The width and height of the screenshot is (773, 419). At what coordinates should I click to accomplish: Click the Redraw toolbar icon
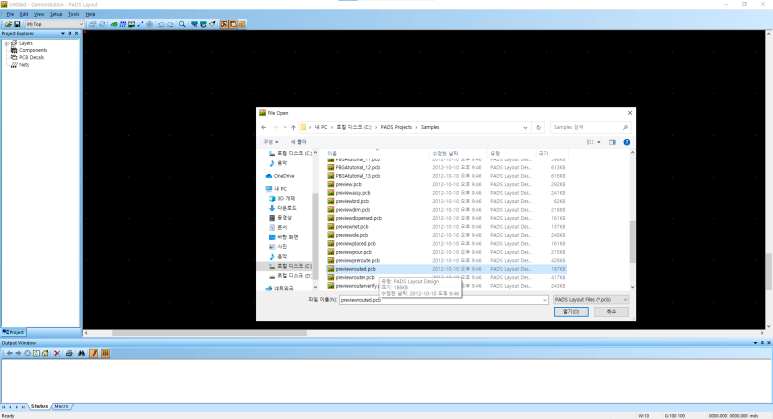pos(203,24)
